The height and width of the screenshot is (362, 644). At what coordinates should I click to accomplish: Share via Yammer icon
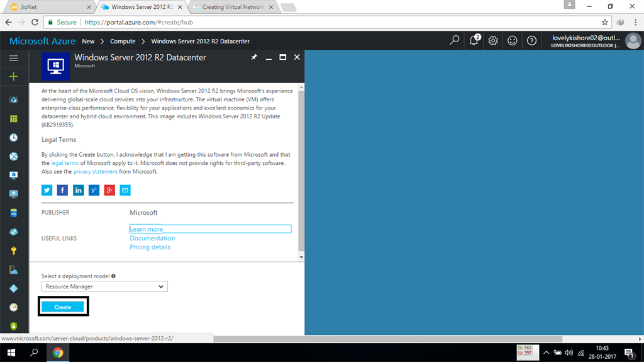tap(94, 190)
